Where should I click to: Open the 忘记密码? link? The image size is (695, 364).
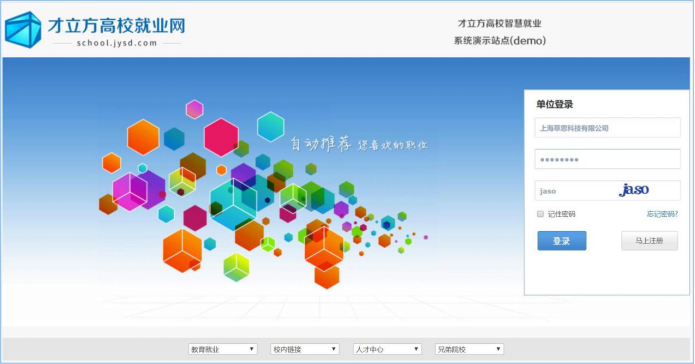tap(662, 214)
